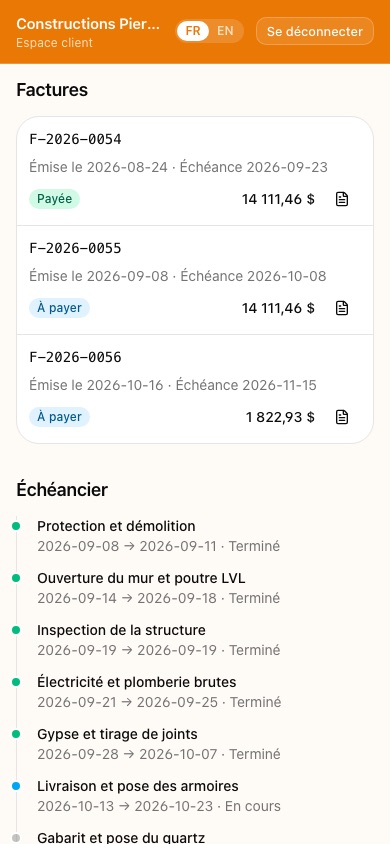Select Gabarit et pose du quartz step
The width and height of the screenshot is (390, 844).
click(121, 838)
